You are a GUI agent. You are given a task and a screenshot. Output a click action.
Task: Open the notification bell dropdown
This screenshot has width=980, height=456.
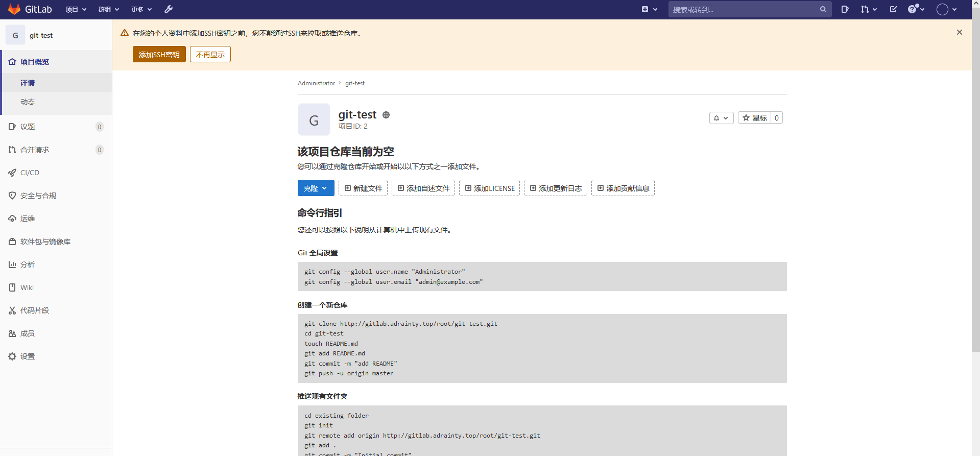(721, 118)
